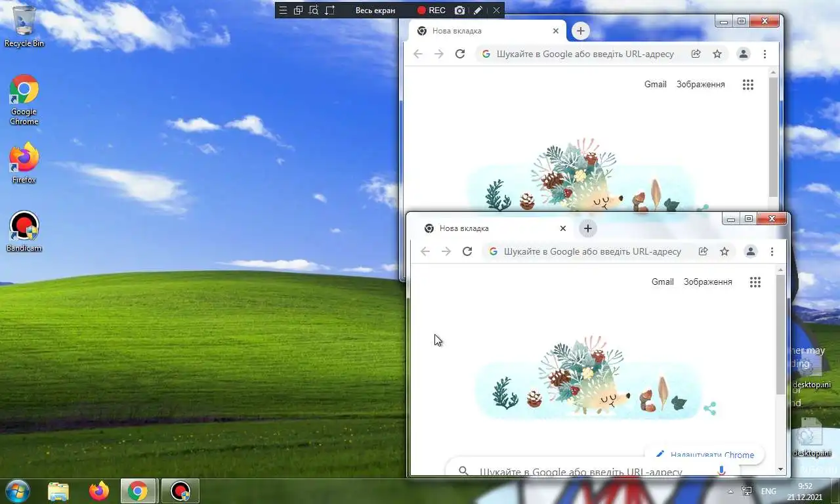
Task: Start recording with the REC button
Action: (432, 10)
